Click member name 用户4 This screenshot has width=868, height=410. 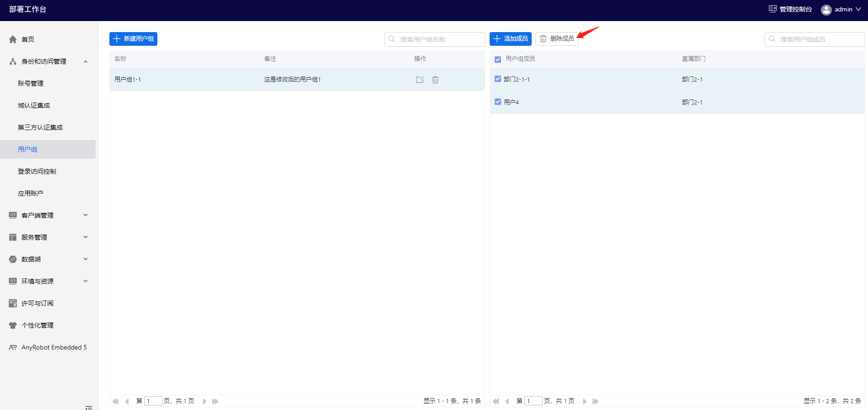click(511, 102)
